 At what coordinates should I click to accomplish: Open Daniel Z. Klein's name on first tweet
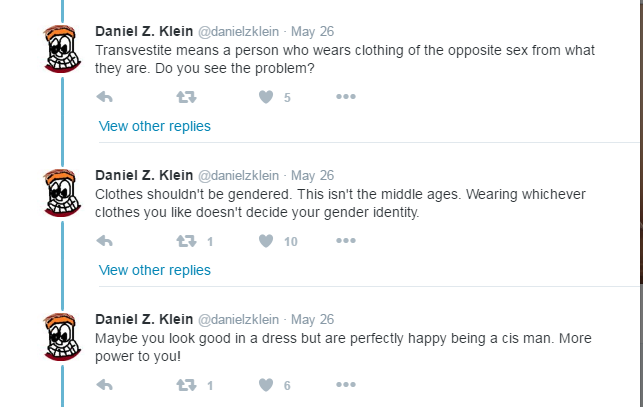pyautogui.click(x=144, y=31)
